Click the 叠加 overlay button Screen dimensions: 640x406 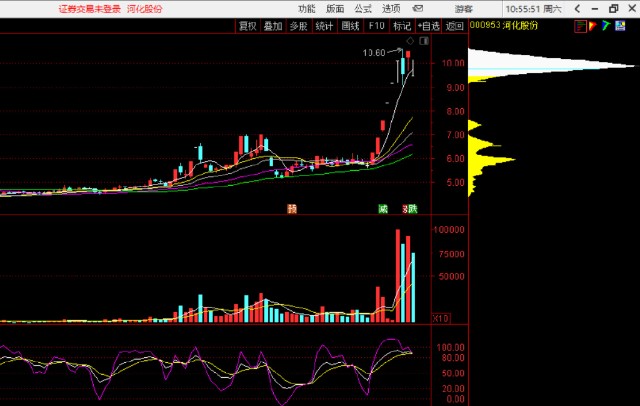[x=273, y=26]
